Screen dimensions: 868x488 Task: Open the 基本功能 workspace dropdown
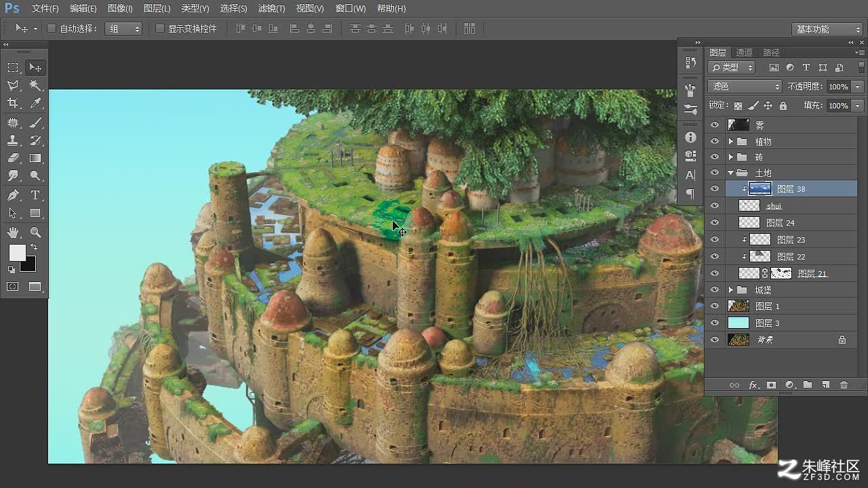(827, 29)
